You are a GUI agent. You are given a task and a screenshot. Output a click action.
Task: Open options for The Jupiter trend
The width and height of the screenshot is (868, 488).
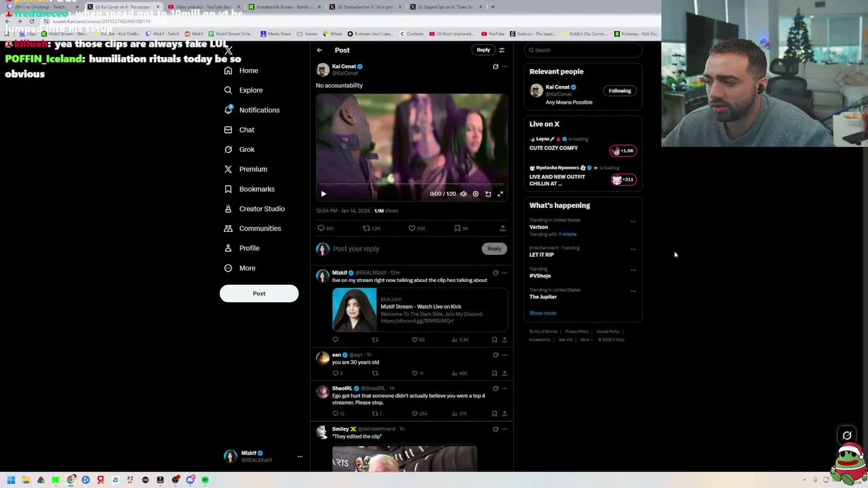click(x=633, y=291)
